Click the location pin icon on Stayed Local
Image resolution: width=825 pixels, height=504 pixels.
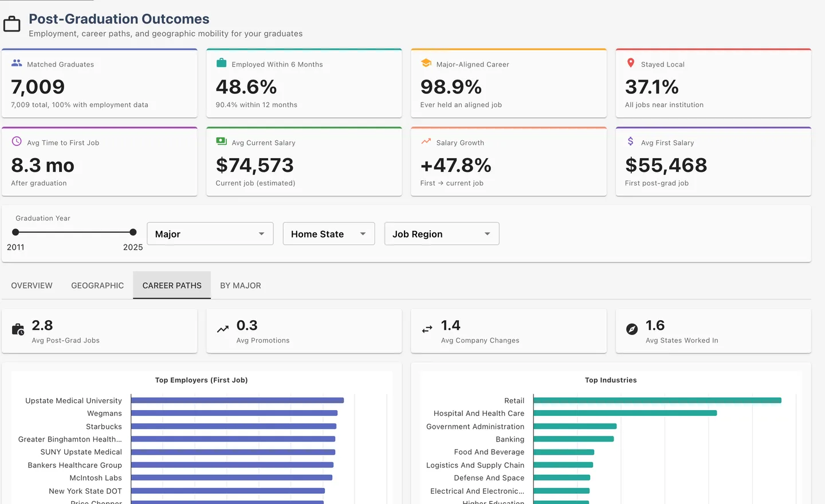(x=631, y=63)
